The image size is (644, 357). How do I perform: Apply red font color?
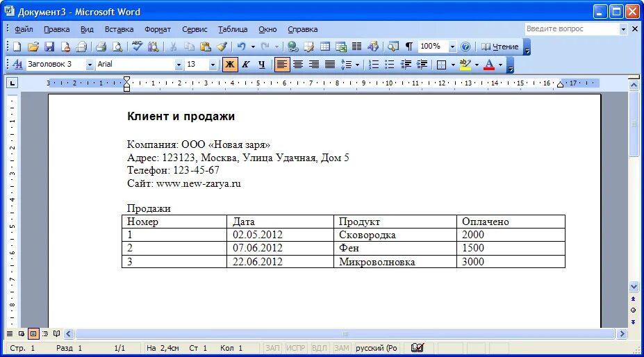[489, 65]
